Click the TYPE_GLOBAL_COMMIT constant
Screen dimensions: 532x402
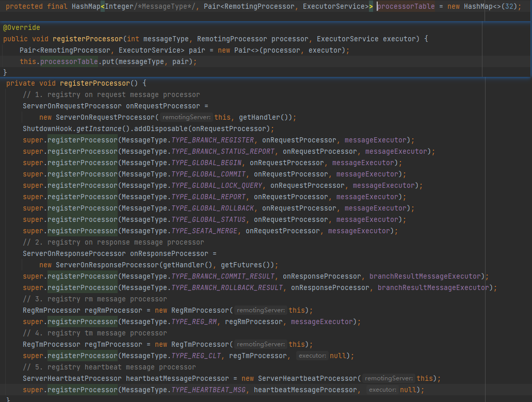208,174
